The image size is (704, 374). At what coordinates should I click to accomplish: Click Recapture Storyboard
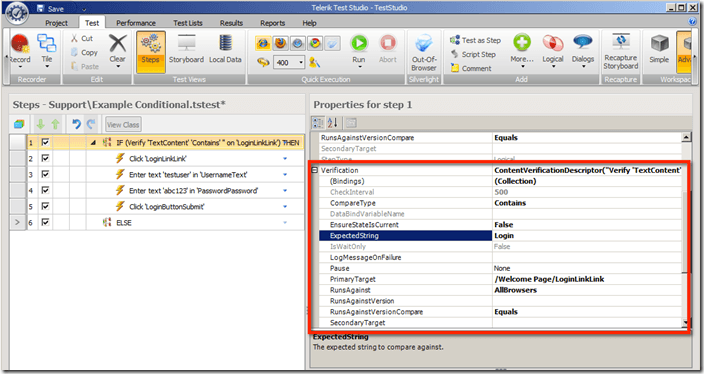tap(620, 51)
